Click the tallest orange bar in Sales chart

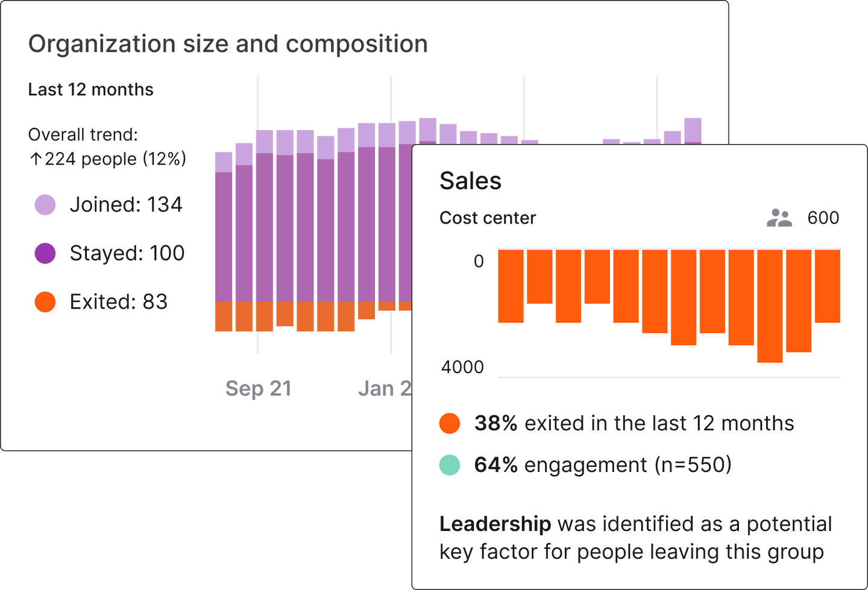(770, 306)
